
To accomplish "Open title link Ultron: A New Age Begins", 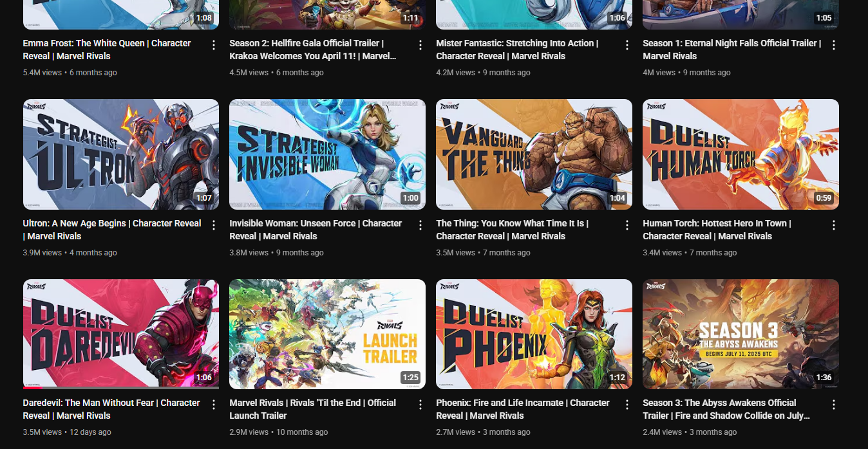I will pos(112,230).
